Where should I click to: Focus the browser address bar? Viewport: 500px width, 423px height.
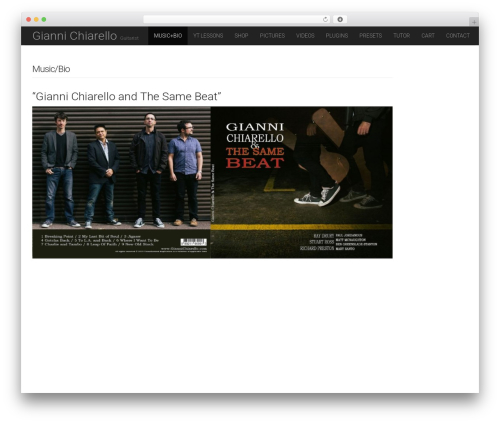(236, 19)
